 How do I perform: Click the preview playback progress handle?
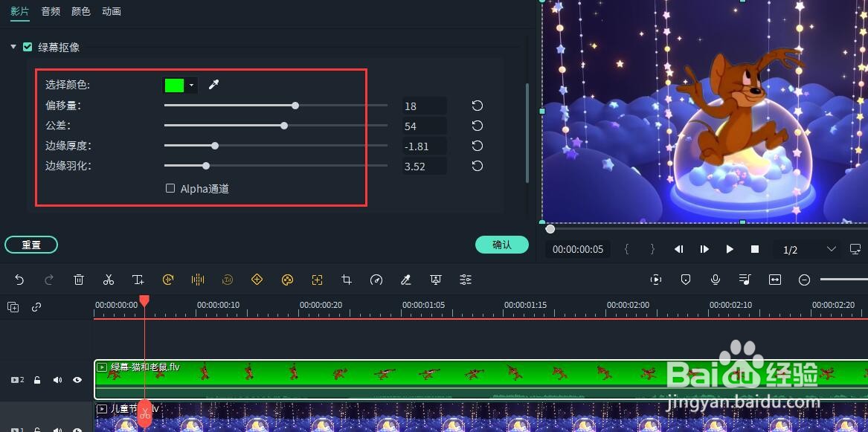coord(550,228)
